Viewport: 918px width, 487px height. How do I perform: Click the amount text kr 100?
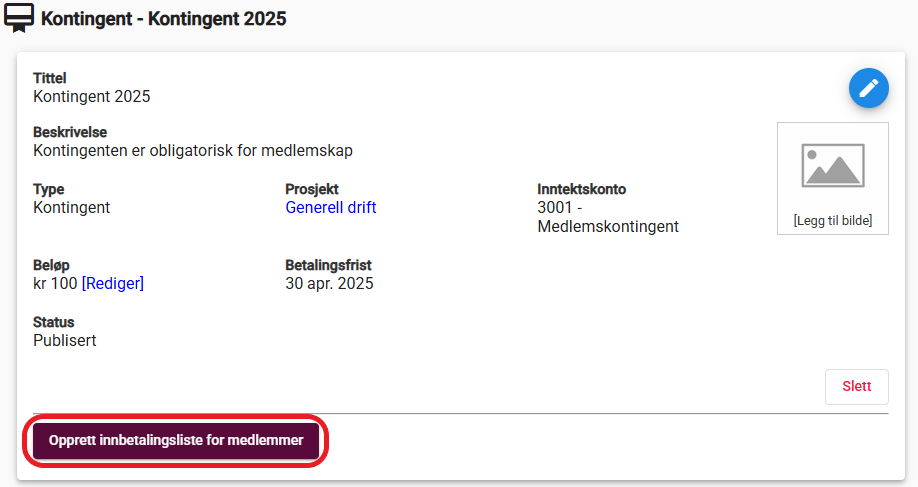55,283
